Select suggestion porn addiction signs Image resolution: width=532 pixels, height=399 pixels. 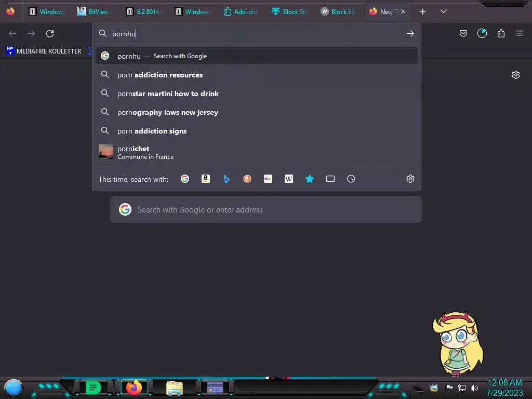pyautogui.click(x=257, y=130)
